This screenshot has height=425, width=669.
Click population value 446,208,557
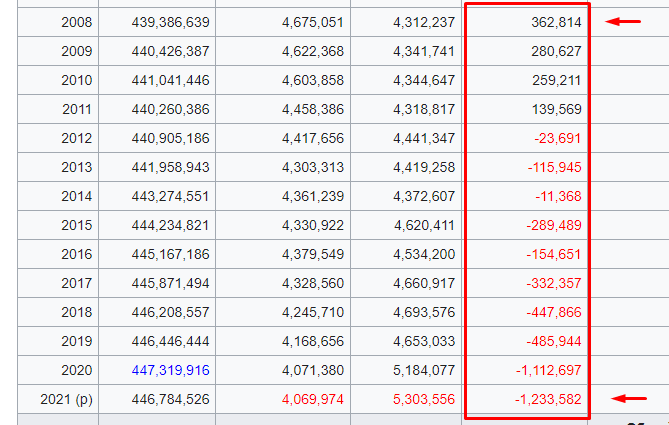(x=170, y=312)
